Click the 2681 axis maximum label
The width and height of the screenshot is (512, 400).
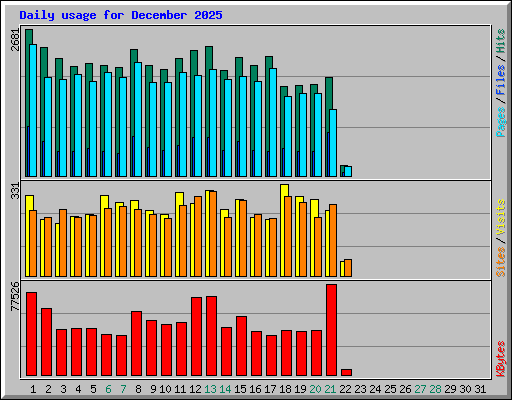15,40
